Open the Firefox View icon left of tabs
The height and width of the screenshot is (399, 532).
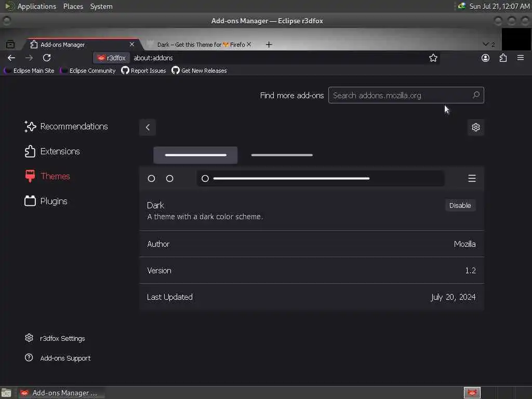(10, 45)
